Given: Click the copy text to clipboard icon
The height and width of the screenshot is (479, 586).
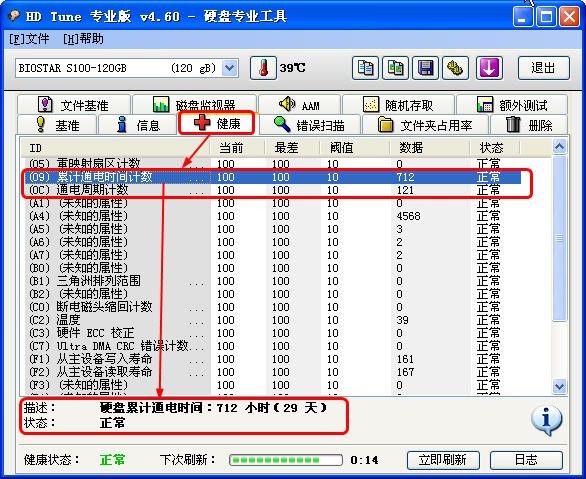Looking at the screenshot, I should tap(365, 68).
